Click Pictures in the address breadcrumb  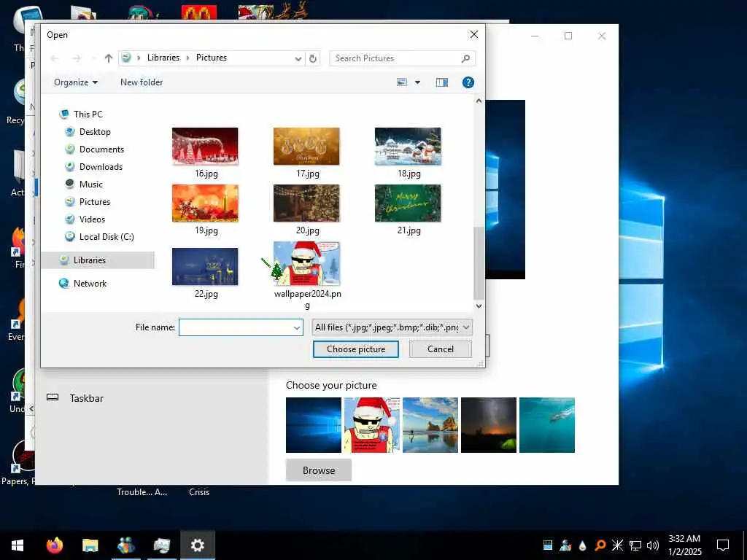(x=212, y=58)
